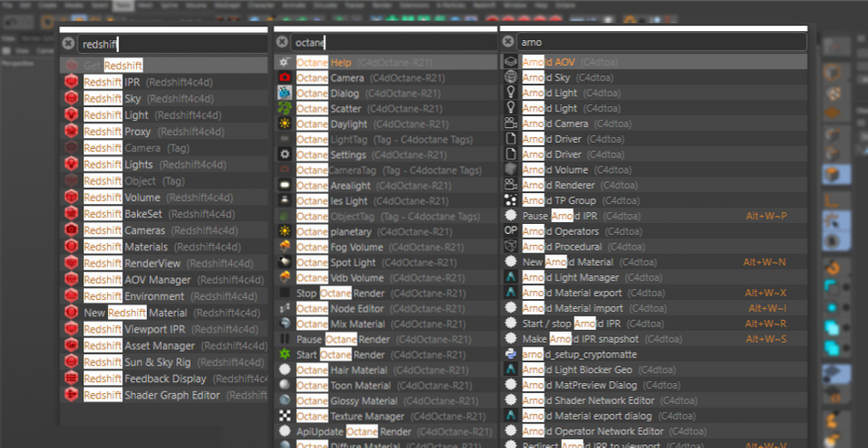Select Redshift Lights result
Image resolution: width=868 pixels, height=448 pixels.
click(164, 165)
